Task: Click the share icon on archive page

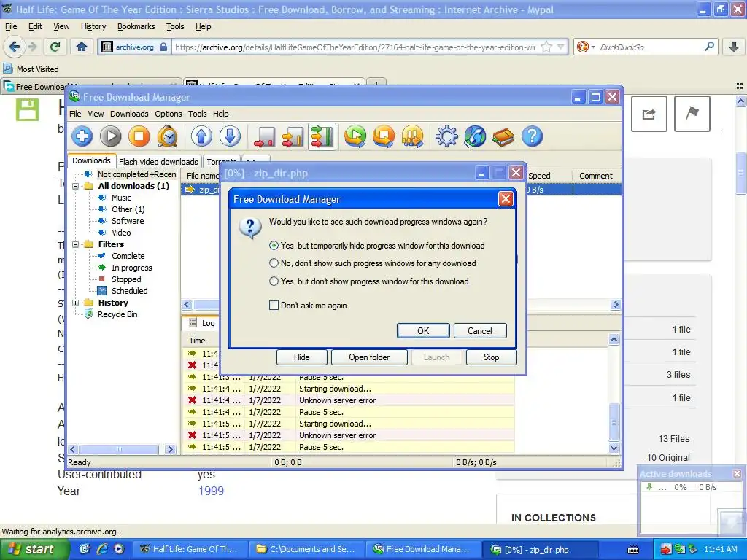Action: pyautogui.click(x=649, y=114)
